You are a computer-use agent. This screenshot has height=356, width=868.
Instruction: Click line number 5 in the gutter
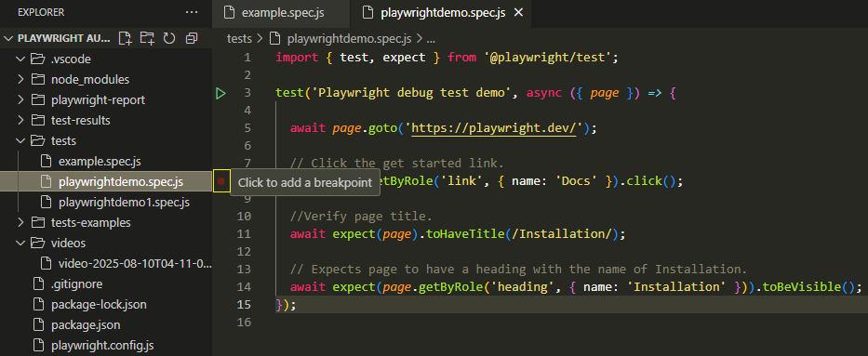[247, 128]
